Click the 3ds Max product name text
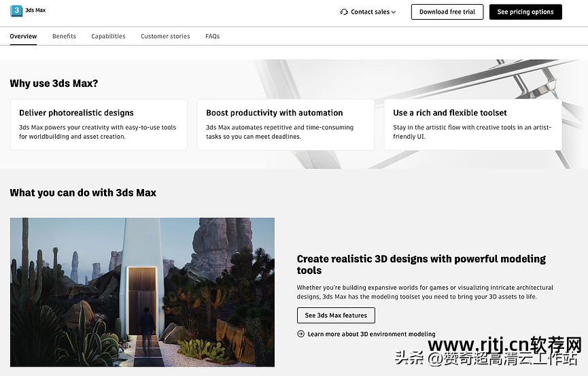This screenshot has width=588, height=376. click(35, 10)
